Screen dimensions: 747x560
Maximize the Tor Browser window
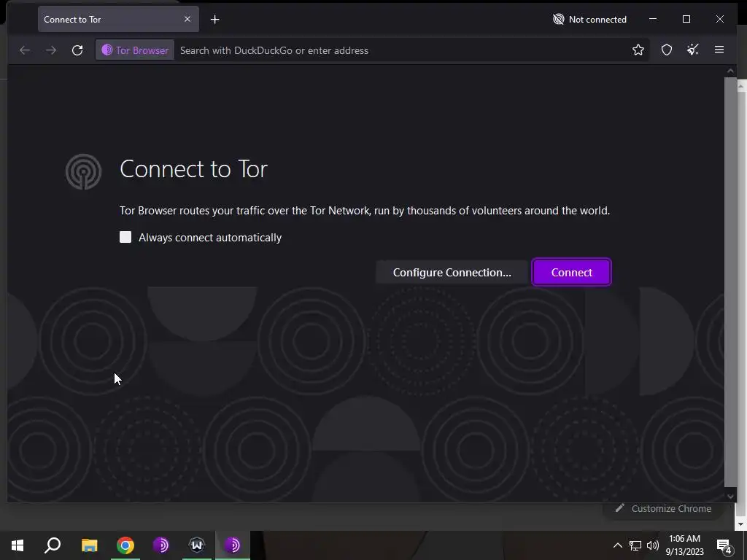point(686,19)
